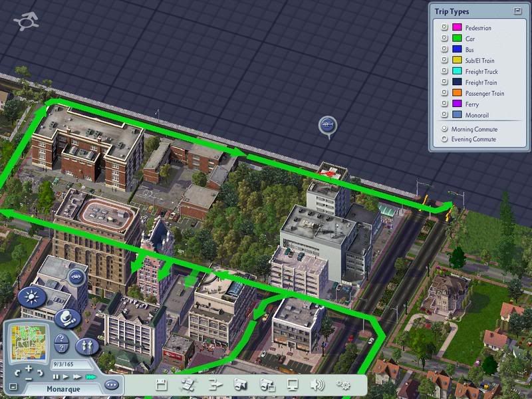Toggle the Car trip type checkbox
Screen dimensions: 532x399
[x=444, y=38]
